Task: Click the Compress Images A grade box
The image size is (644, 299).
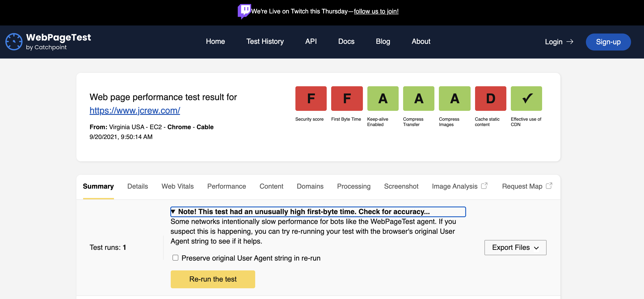Action: pos(454,99)
